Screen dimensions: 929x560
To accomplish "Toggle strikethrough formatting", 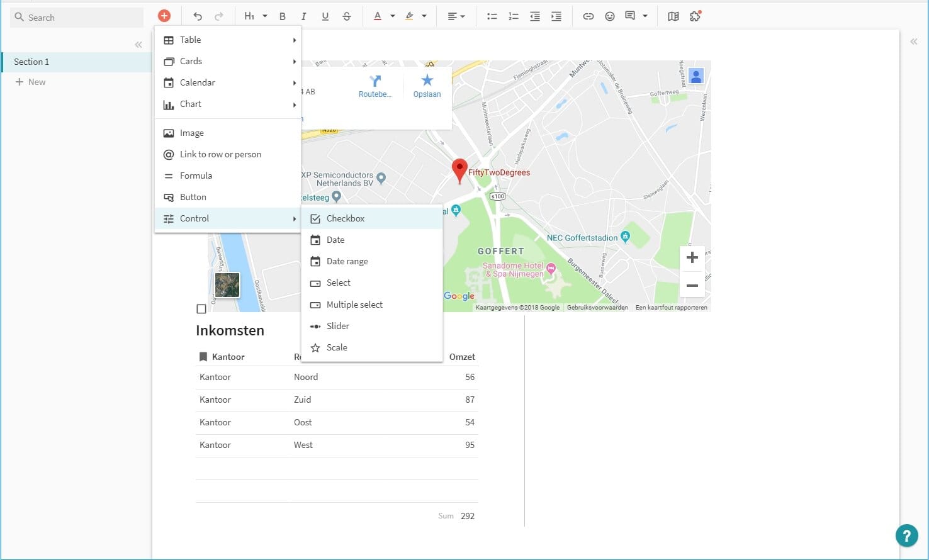I will [x=347, y=16].
